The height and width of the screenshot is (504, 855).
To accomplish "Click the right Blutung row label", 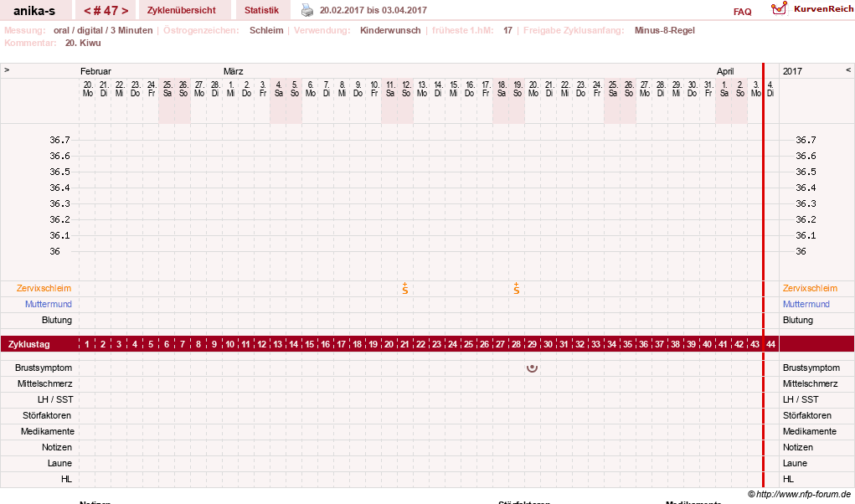I will 798,320.
